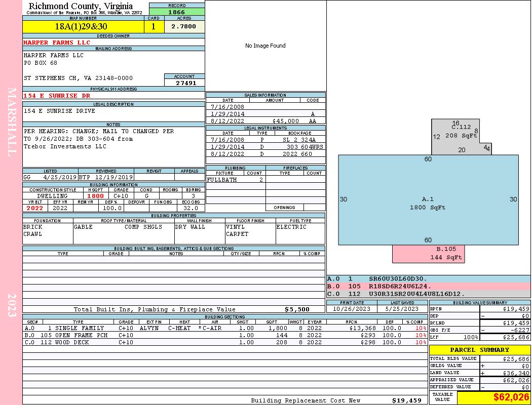Viewport: 532px width, 405px height.
Task: Click the reviewed date 12/19/2019
Action: (113, 177)
